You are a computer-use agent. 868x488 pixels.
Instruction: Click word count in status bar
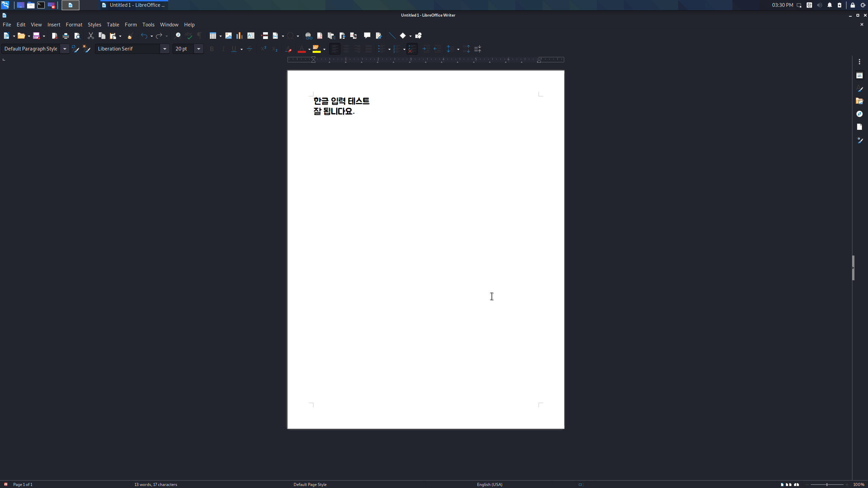156,484
